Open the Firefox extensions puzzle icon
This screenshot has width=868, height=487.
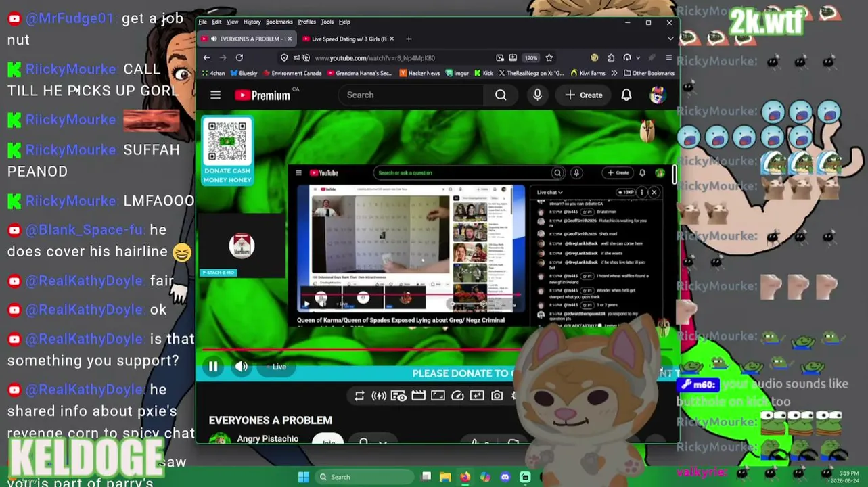(x=611, y=57)
